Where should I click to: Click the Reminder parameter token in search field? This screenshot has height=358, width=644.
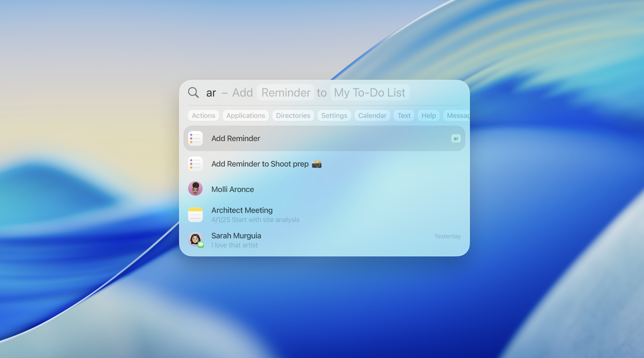pyautogui.click(x=286, y=93)
